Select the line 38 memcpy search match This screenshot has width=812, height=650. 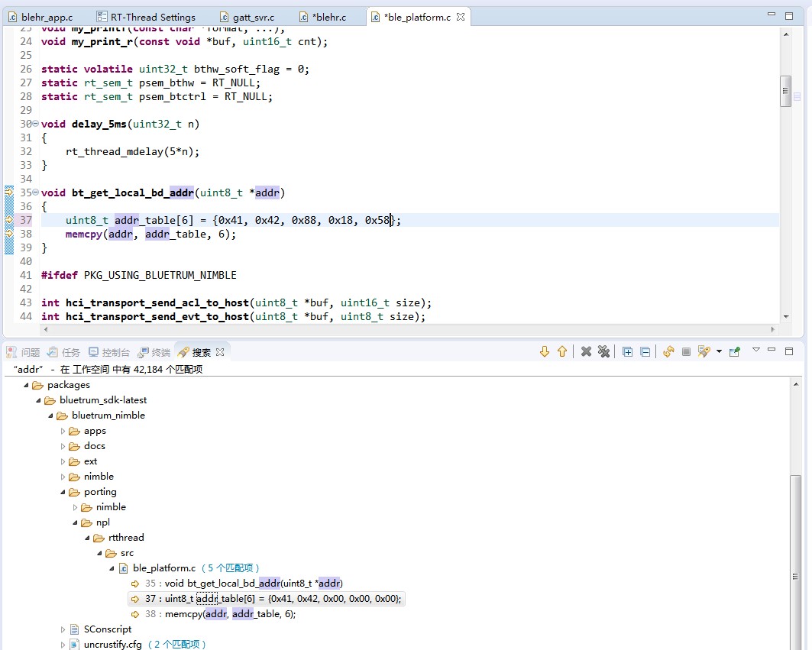pyautogui.click(x=229, y=614)
